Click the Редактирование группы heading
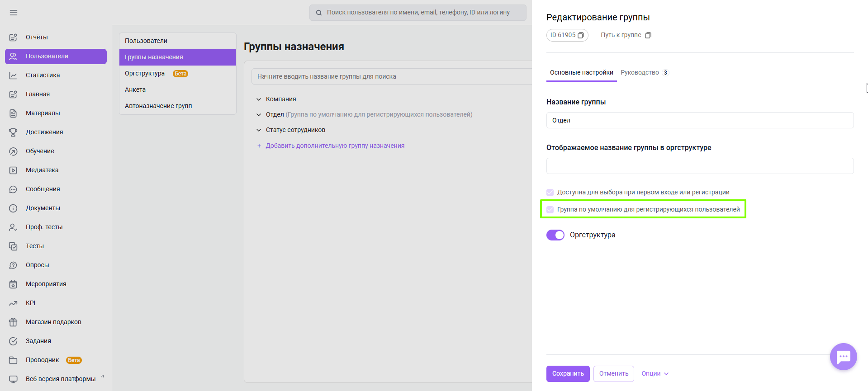This screenshot has height=391, width=868. [x=598, y=17]
